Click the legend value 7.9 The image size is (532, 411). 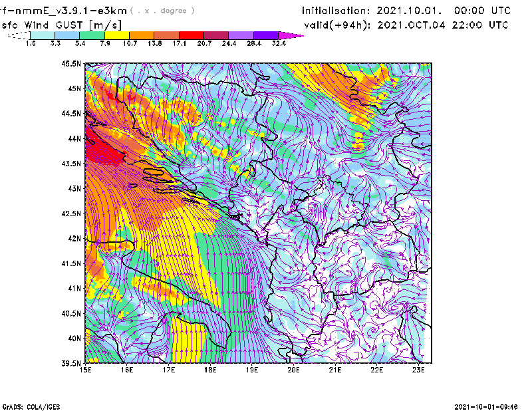(105, 43)
